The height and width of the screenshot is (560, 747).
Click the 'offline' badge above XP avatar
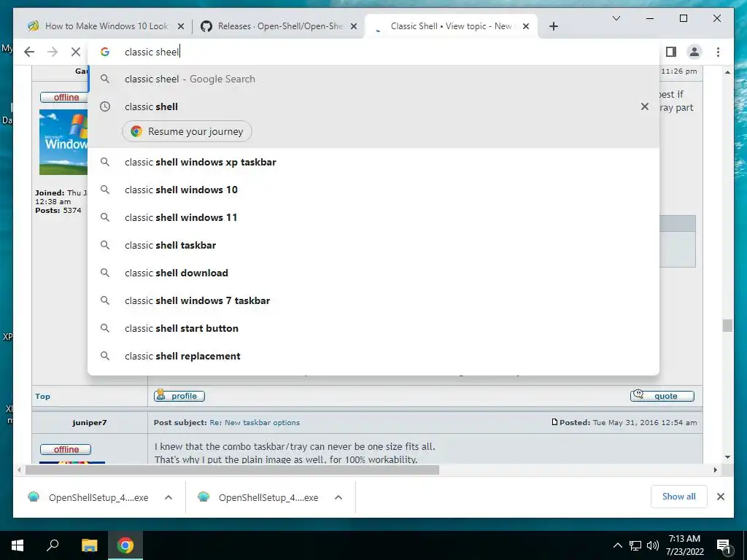pyautogui.click(x=66, y=97)
